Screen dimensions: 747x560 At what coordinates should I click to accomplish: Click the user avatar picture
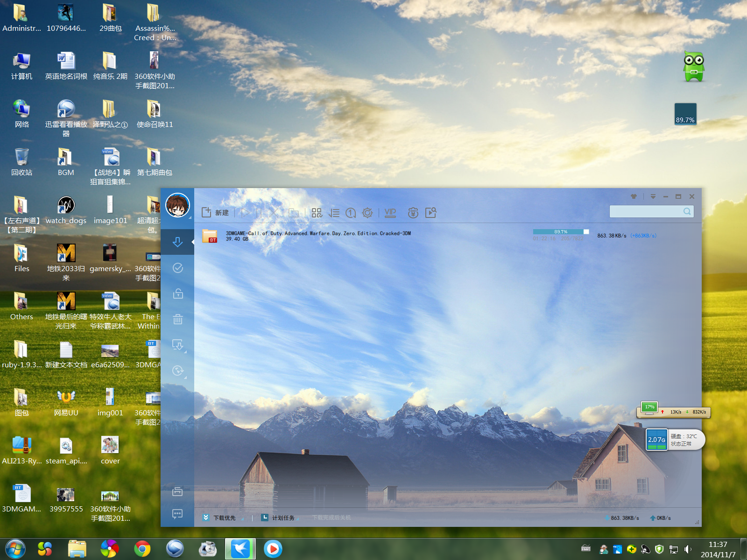click(x=177, y=205)
